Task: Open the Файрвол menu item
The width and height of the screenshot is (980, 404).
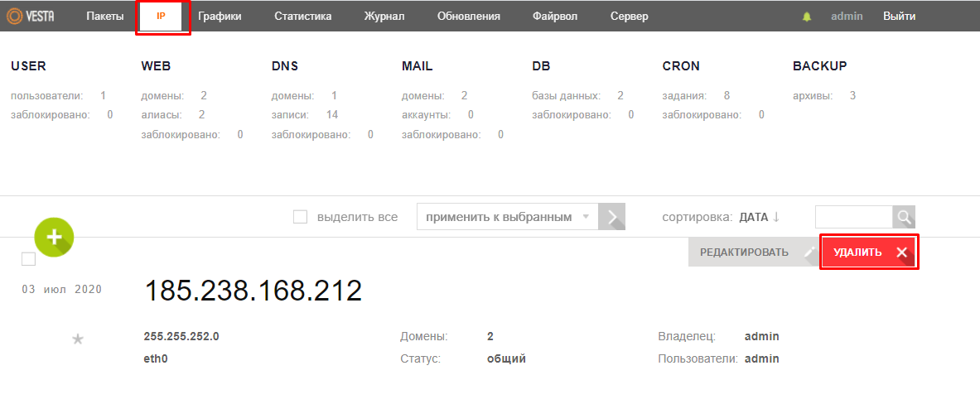Action: click(555, 17)
